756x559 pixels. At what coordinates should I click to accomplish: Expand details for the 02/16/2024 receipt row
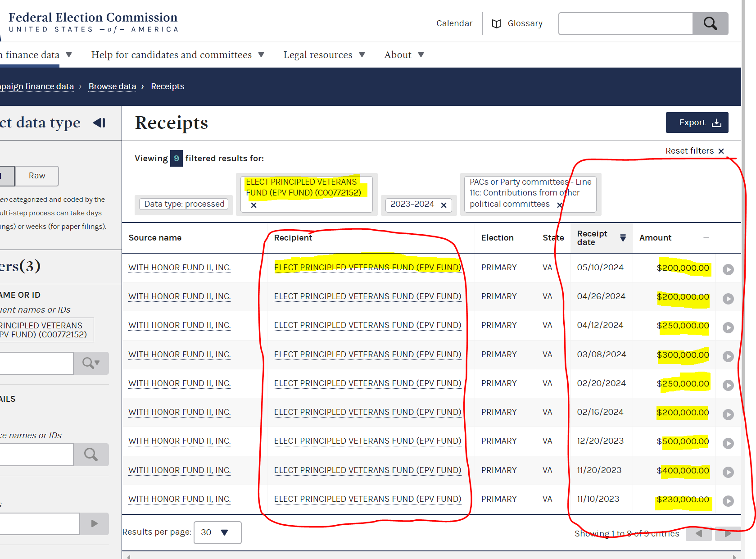(728, 414)
